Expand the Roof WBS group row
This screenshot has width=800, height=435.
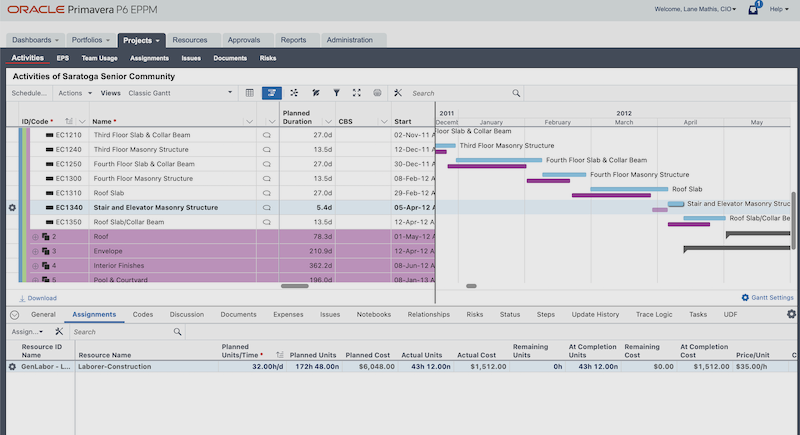[35, 237]
